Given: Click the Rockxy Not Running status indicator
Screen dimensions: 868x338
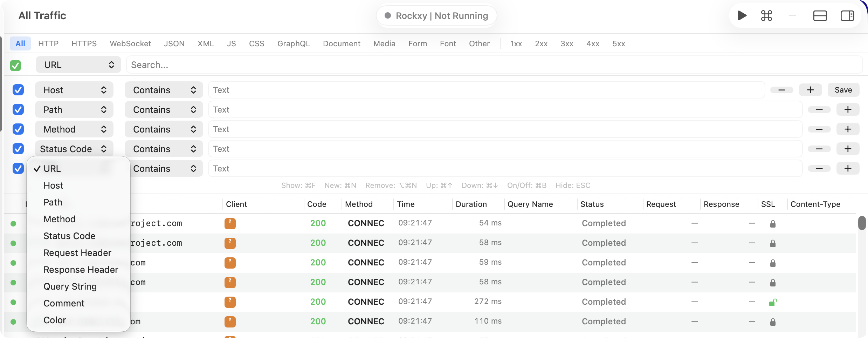Looking at the screenshot, I should point(436,16).
